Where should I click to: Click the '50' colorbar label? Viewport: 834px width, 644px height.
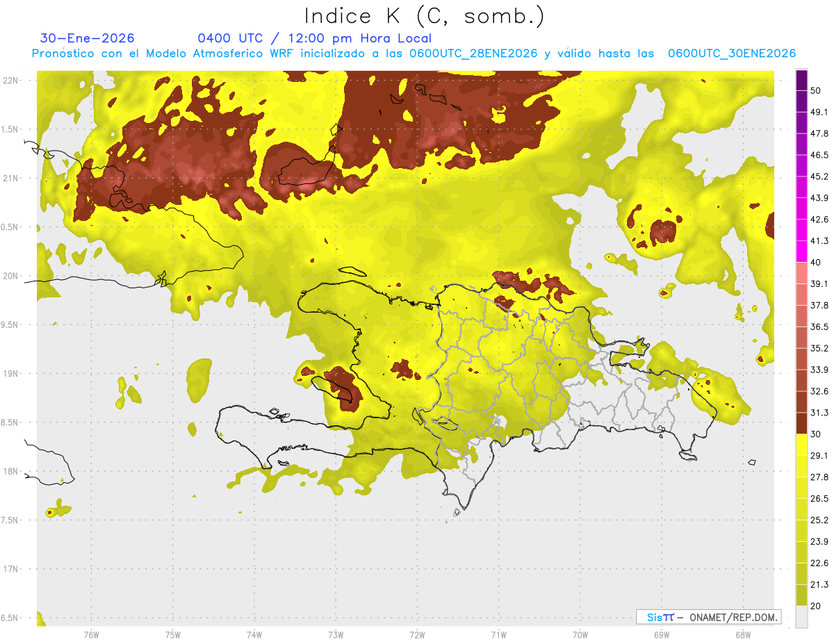817,90
